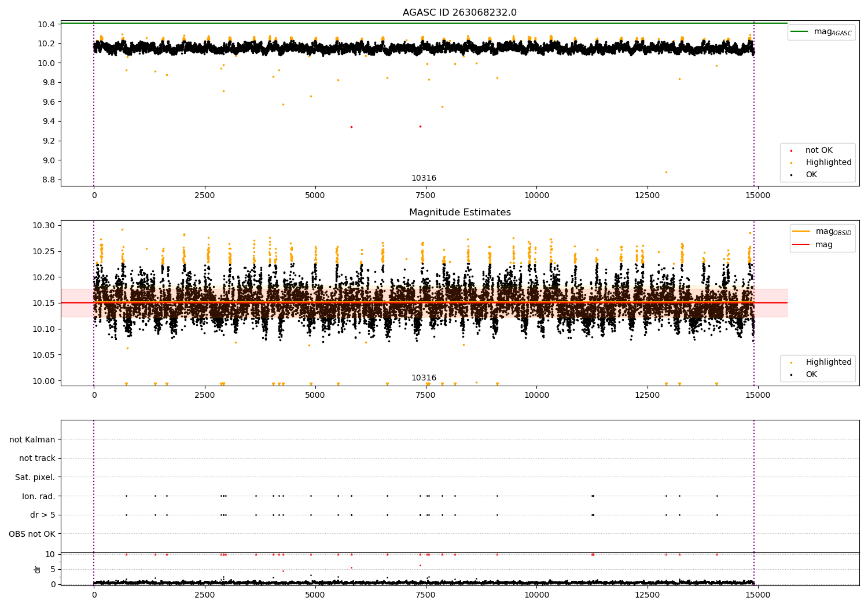Click the 'AGASC ID 263068232.0' title
The image size is (868, 608).
pos(459,13)
